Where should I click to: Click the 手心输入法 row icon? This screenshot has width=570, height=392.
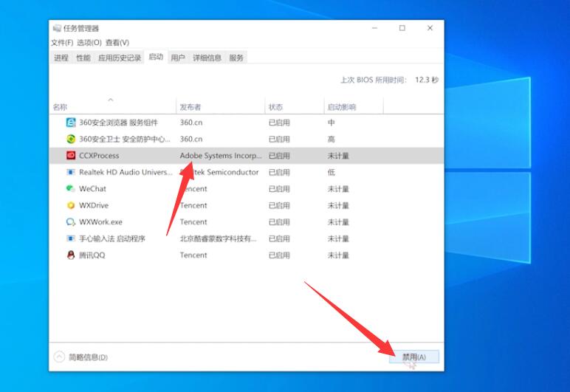click(71, 238)
